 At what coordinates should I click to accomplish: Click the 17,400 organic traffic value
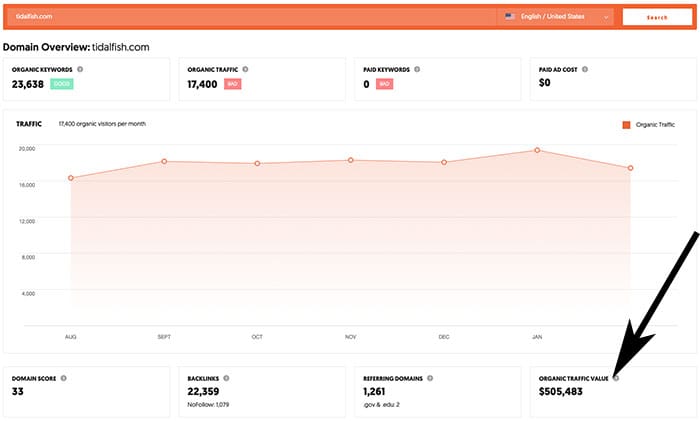pyautogui.click(x=202, y=84)
